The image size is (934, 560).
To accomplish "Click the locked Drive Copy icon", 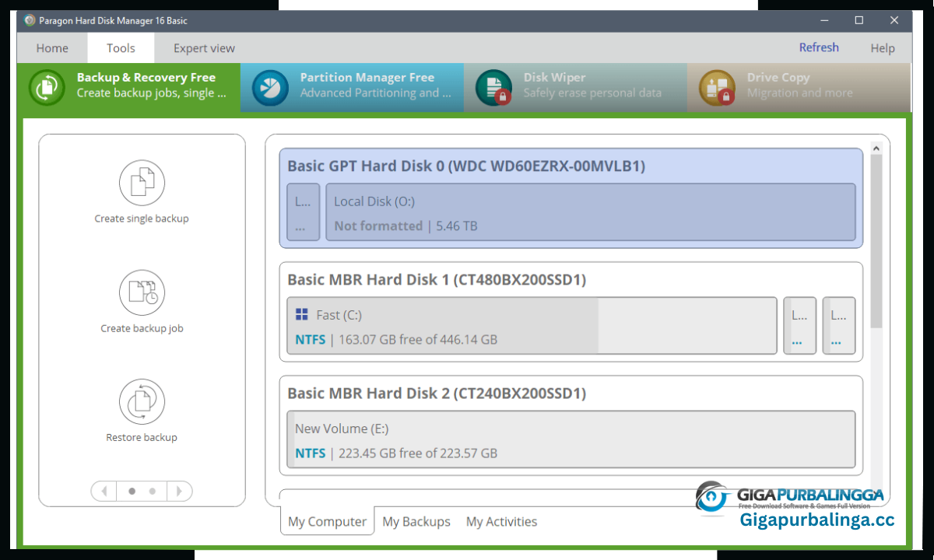I will coord(717,86).
